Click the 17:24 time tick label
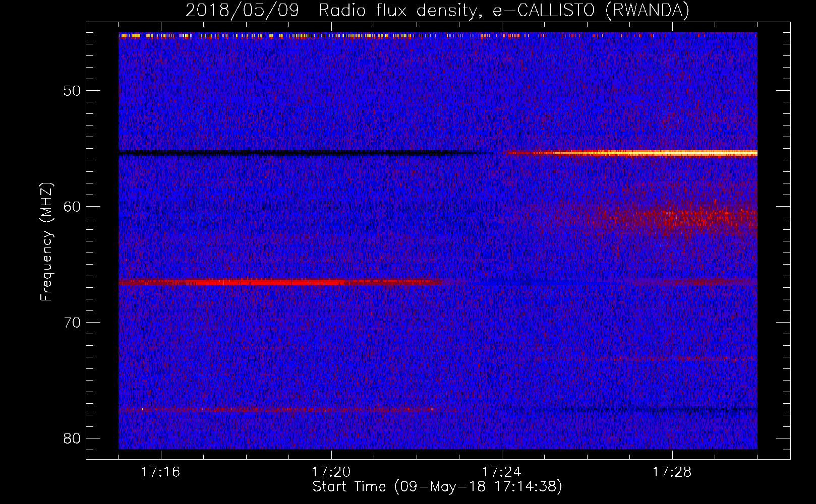The image size is (816, 504). [501, 472]
